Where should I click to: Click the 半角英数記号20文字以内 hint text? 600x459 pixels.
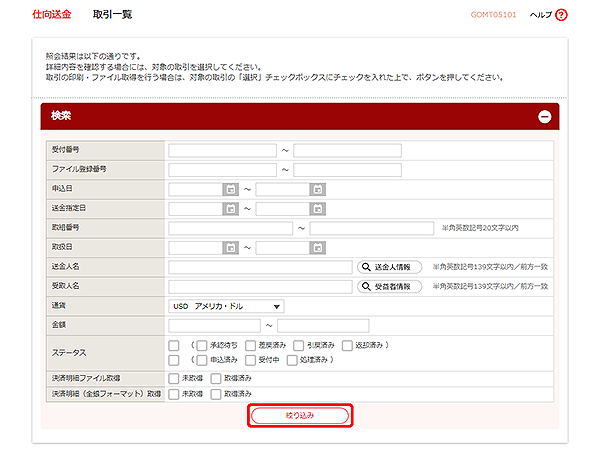[480, 228]
